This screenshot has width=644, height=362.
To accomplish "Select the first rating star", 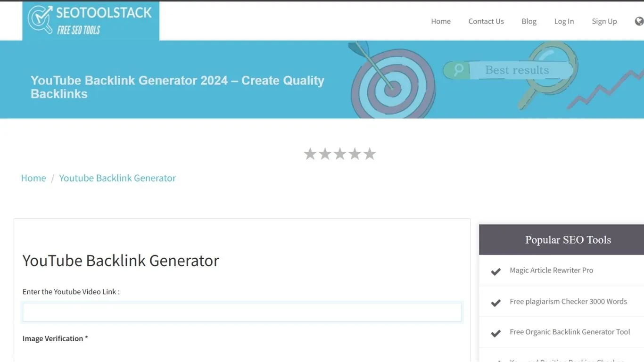I will point(310,154).
